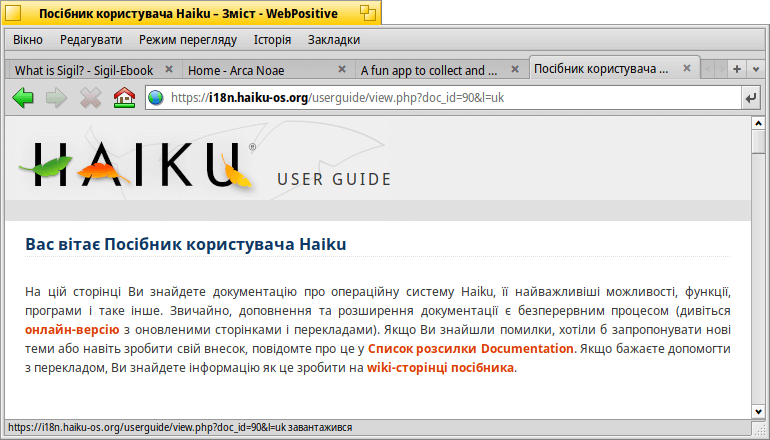Click the heading Вас вітає Посібник користувача Haiku
The height and width of the screenshot is (440, 770).
click(x=186, y=244)
